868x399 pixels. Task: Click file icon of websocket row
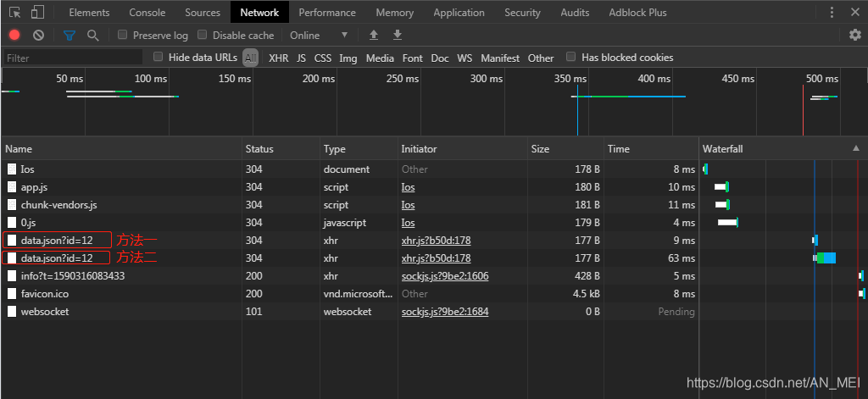(12, 312)
